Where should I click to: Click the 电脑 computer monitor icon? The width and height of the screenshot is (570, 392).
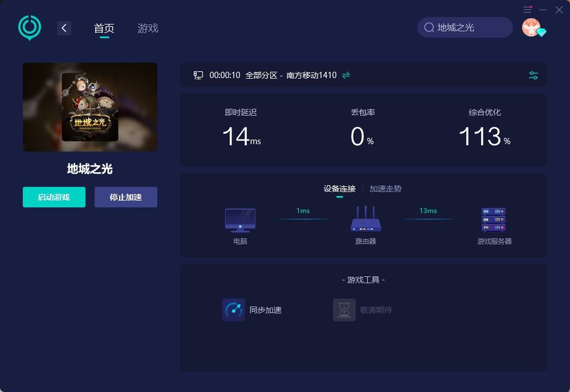241,220
